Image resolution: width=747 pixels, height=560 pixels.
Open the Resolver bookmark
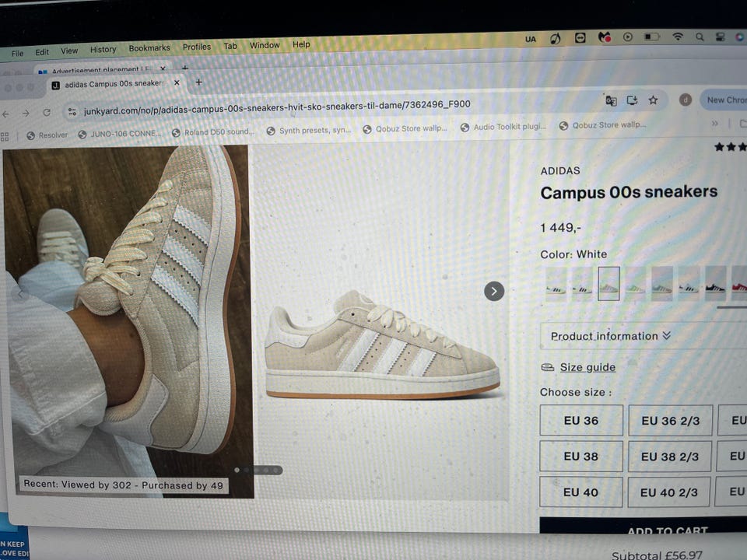coord(47,135)
